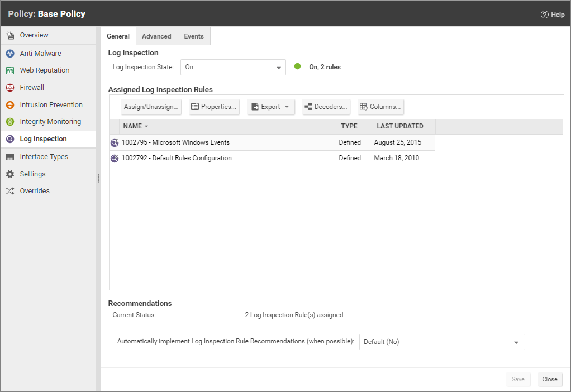The width and height of the screenshot is (571, 392).
Task: Click the Settings gear icon
Action: tap(10, 174)
